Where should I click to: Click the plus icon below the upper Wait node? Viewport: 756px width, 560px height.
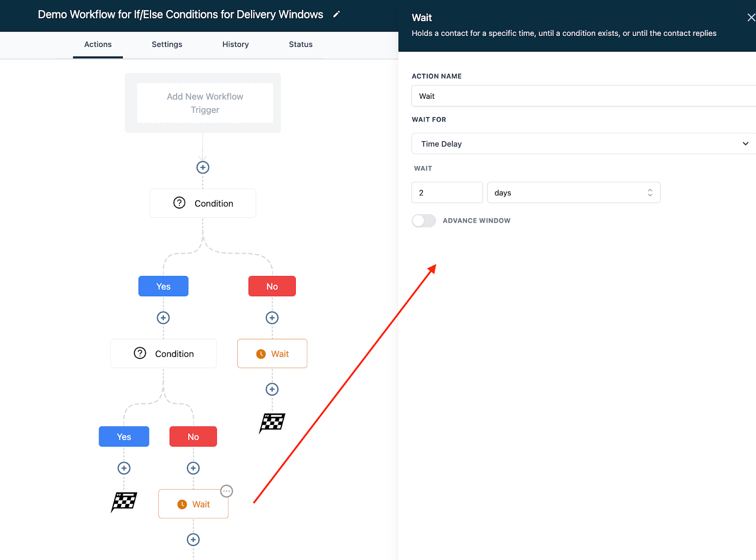[272, 389]
